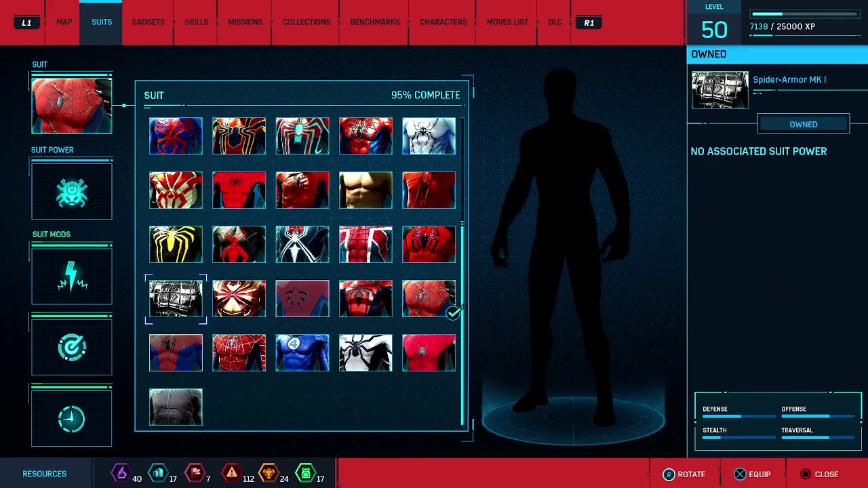Click the RESOURCES label
Image resolution: width=868 pixels, height=488 pixels.
(45, 474)
